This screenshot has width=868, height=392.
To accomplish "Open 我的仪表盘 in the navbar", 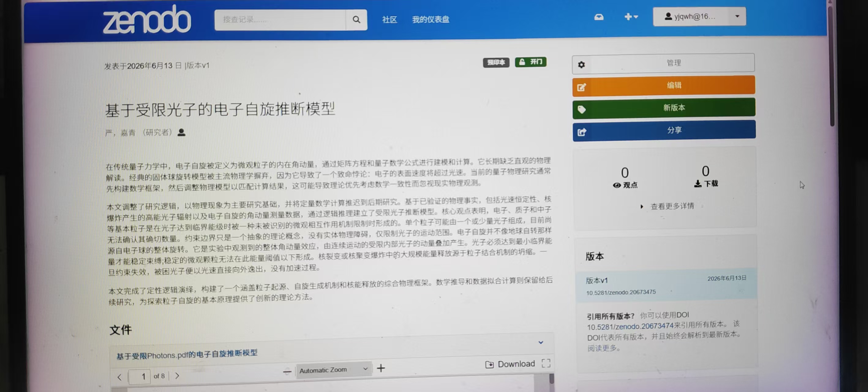I will [430, 20].
